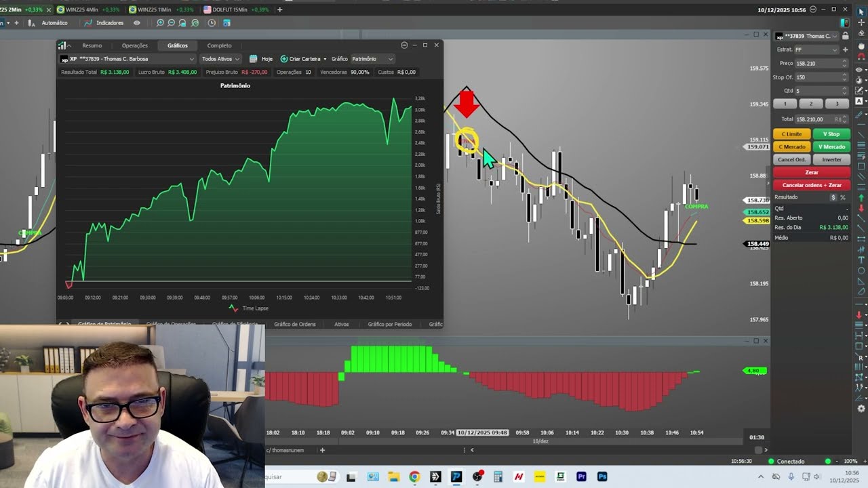Set quantity preset 1
This screenshot has height=488, width=868.
click(x=785, y=104)
